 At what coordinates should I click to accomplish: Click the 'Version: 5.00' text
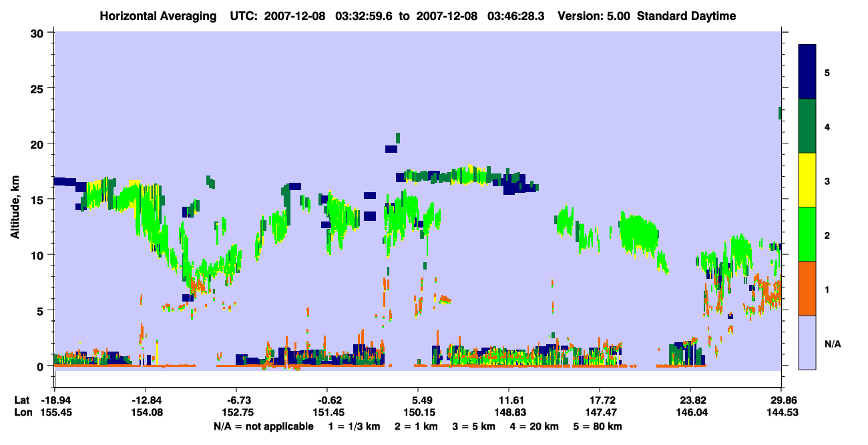pos(594,16)
